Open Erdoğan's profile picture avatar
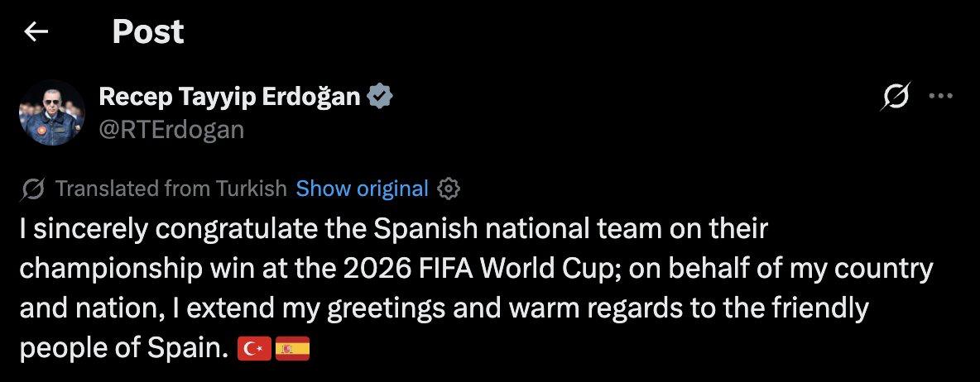 pyautogui.click(x=52, y=113)
